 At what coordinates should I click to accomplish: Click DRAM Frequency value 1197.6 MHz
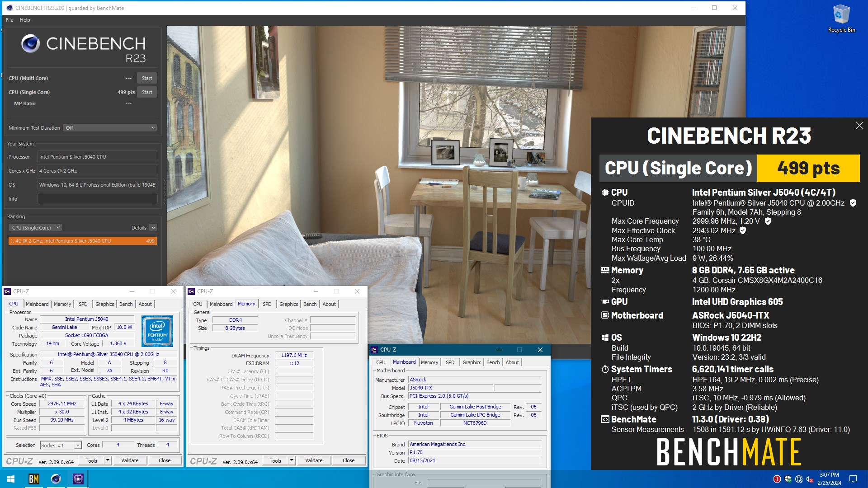click(294, 356)
